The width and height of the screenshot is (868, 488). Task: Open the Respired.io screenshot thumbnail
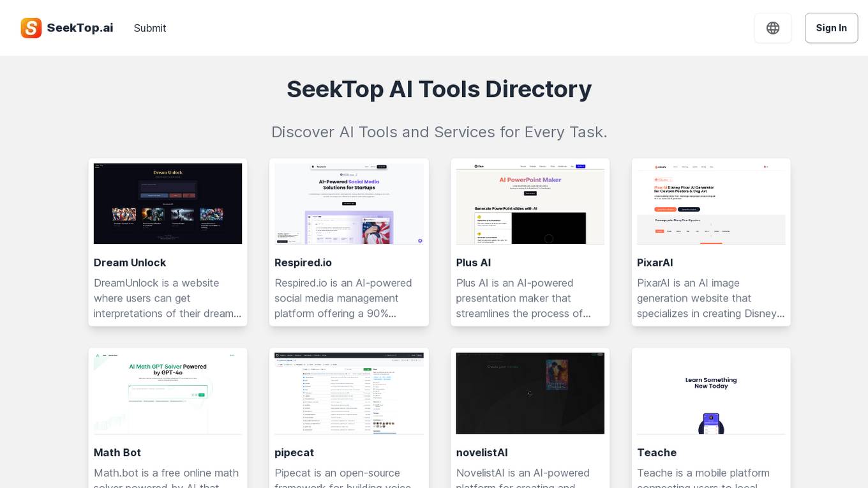(349, 204)
